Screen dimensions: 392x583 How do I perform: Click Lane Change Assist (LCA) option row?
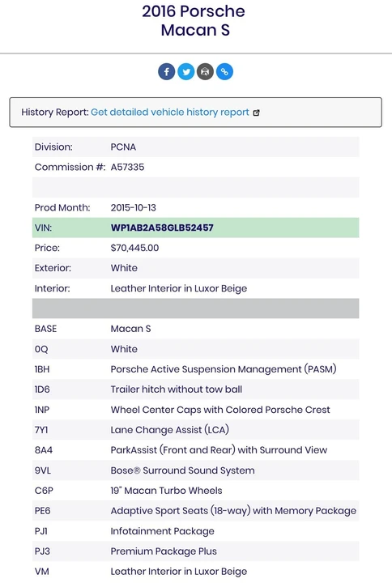pyautogui.click(x=196, y=430)
